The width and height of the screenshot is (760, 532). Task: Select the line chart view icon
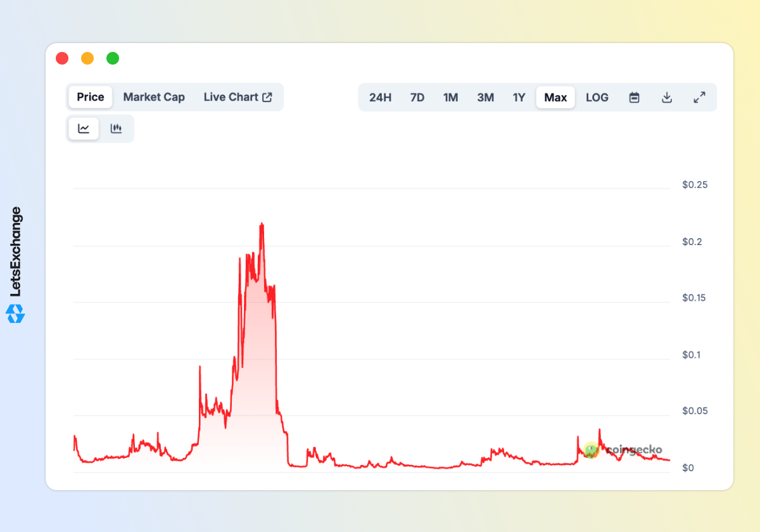point(84,129)
